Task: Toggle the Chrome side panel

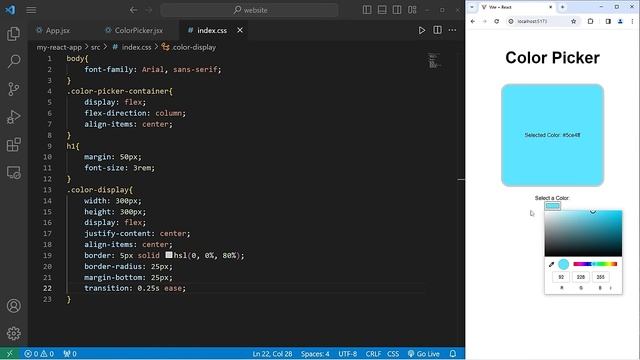Action: [x=608, y=21]
